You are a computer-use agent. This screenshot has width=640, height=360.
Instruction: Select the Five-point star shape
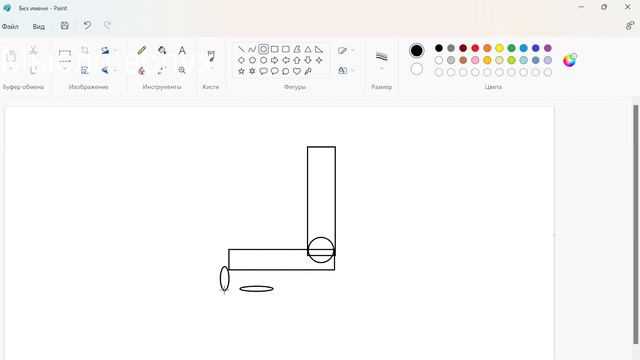point(241,71)
